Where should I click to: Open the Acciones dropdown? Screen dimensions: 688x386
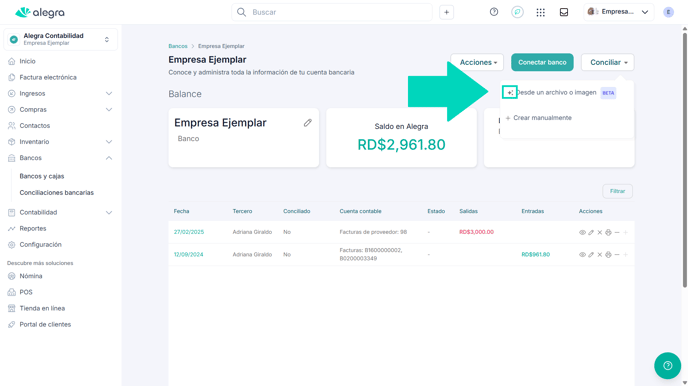tap(477, 62)
